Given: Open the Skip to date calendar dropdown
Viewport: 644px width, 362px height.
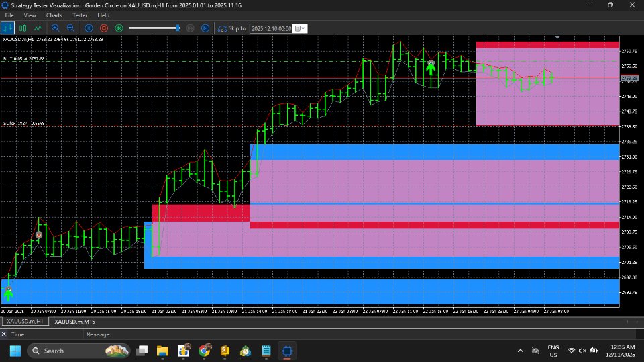Looking at the screenshot, I should (301, 28).
